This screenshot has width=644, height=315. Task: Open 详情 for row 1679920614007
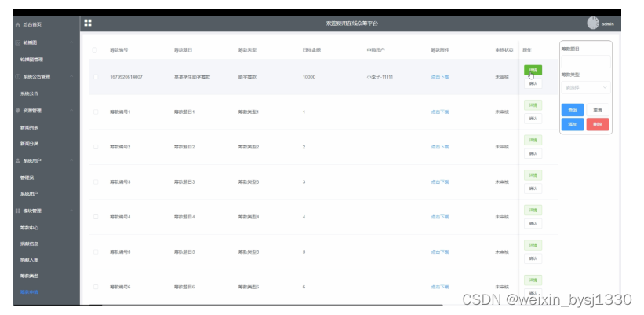click(533, 71)
